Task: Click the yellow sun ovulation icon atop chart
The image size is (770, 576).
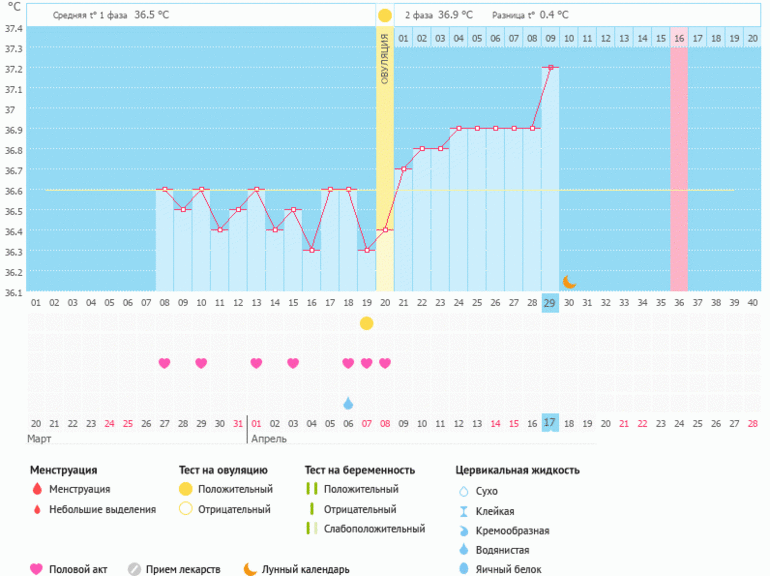Action: point(385,16)
